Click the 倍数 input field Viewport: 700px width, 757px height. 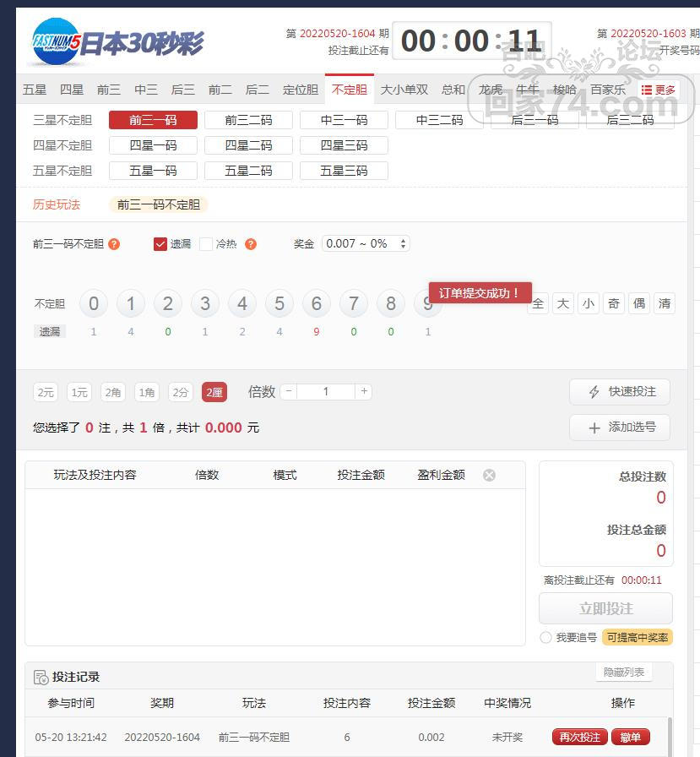(x=326, y=392)
